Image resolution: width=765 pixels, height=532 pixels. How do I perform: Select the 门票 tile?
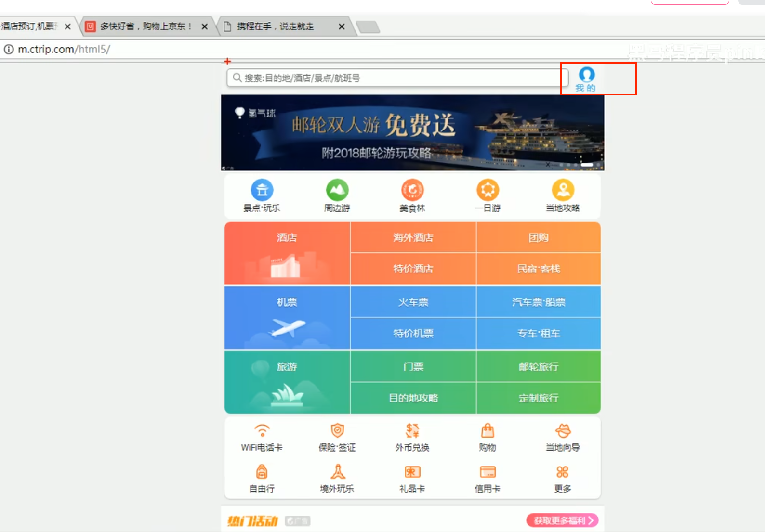(x=413, y=366)
